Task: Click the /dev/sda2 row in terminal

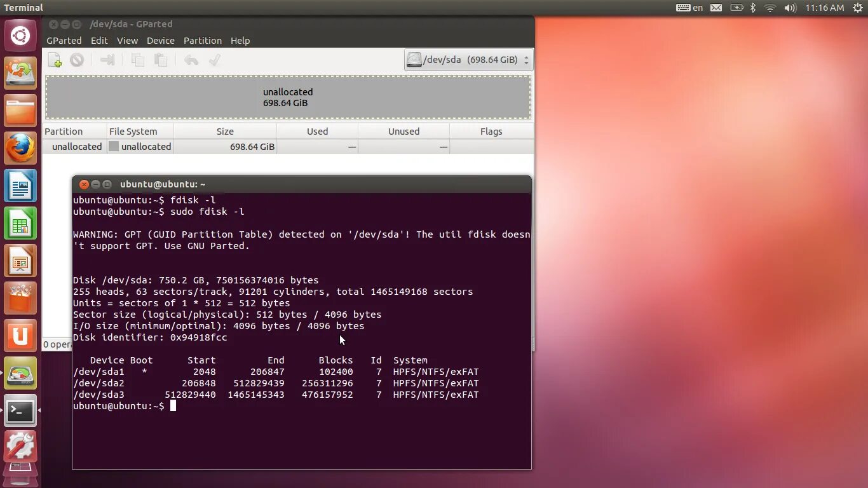Action: click(276, 383)
